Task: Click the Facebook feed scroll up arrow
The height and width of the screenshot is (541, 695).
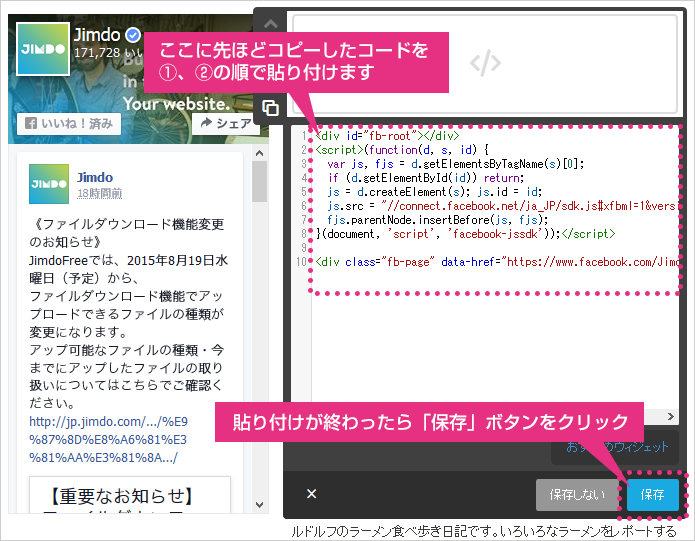Action: pos(260,154)
